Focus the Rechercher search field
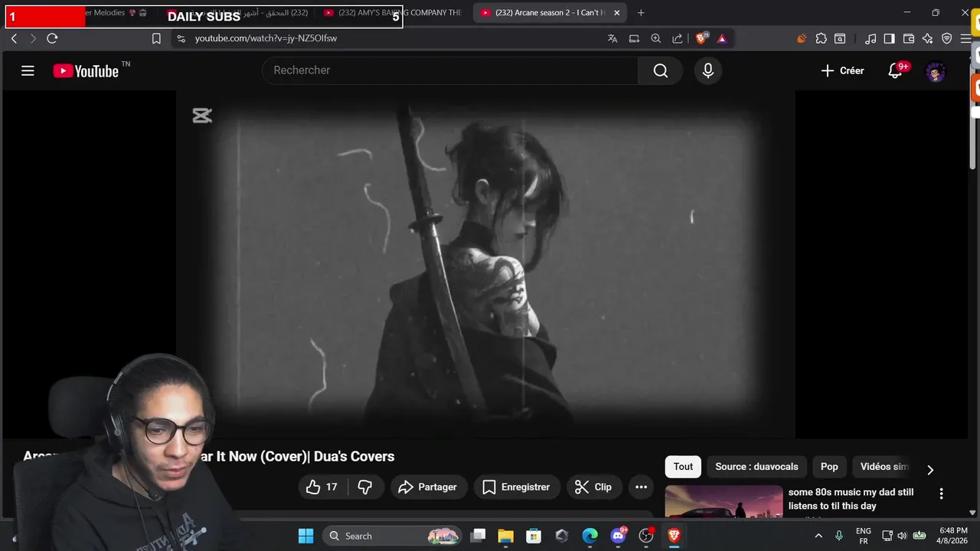Screen dimensions: 980x551 (x=450, y=70)
